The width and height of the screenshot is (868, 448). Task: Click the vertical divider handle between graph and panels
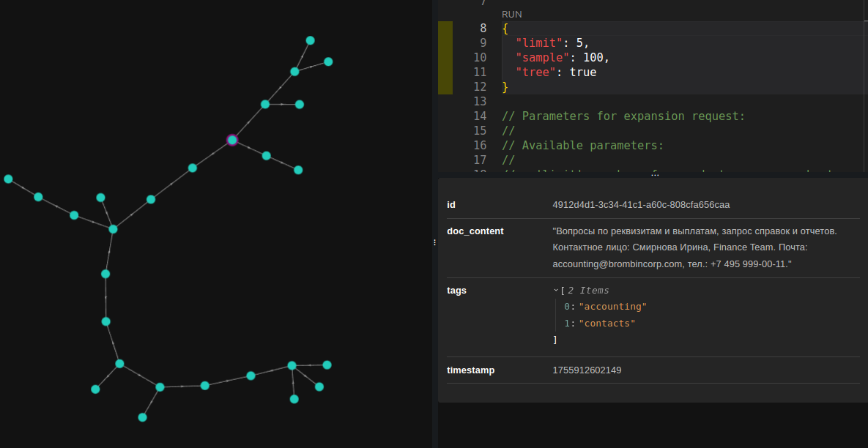434,242
